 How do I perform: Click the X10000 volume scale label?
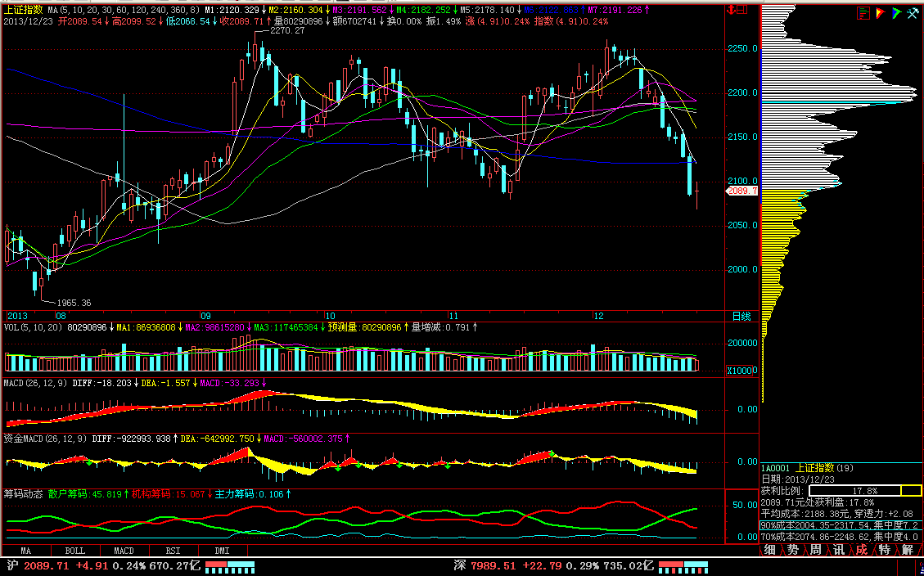[x=739, y=371]
